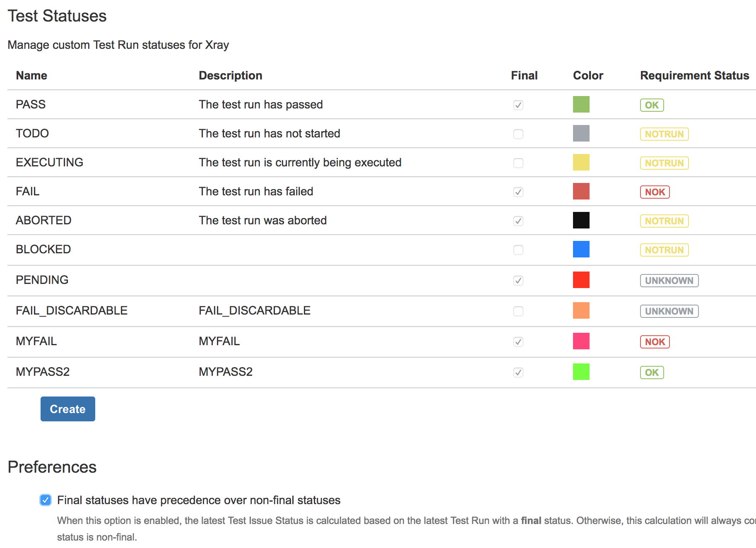Click the green PASS color swatch
This screenshot has width=756, height=548.
[x=581, y=104]
